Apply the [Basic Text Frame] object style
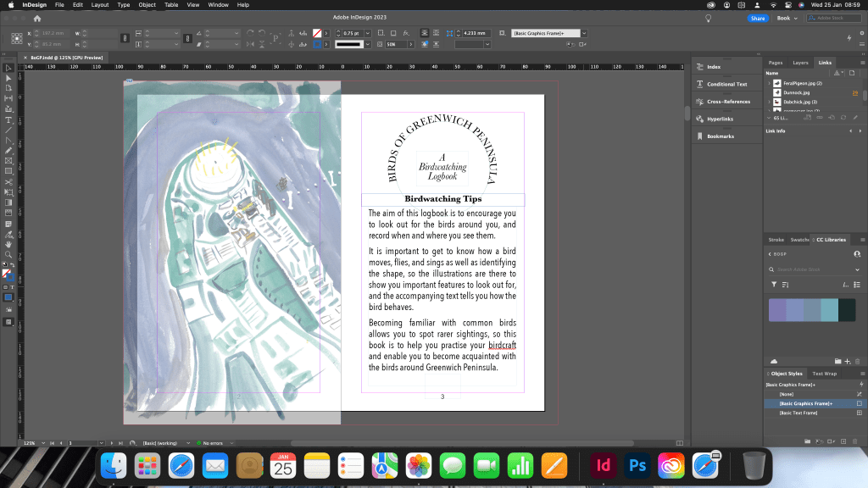Image resolution: width=868 pixels, height=488 pixels. (x=798, y=413)
